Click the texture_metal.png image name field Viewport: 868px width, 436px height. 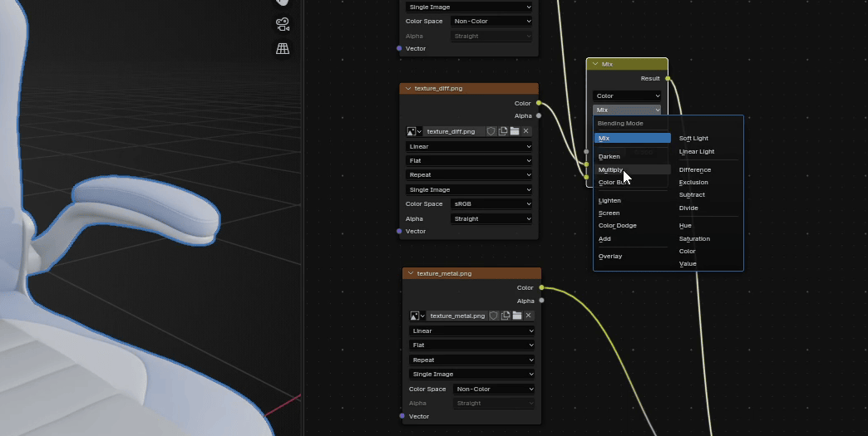[457, 316]
